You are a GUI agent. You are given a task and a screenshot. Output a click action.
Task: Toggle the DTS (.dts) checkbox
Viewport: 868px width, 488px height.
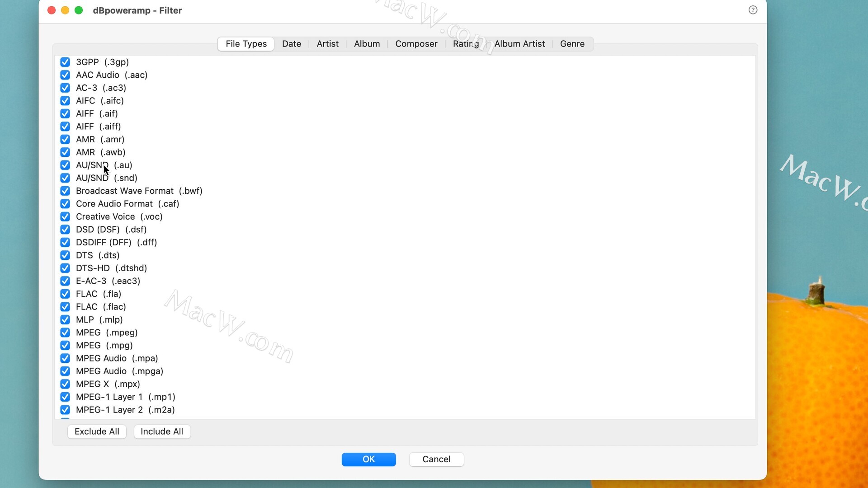[x=65, y=255]
